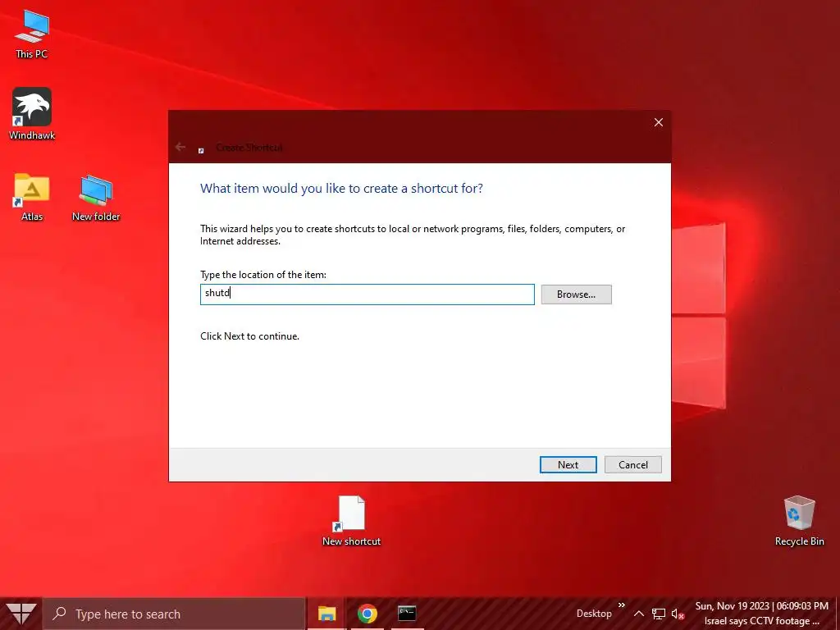Click the taskbar search box
This screenshot has height=630, width=840.
(174, 614)
